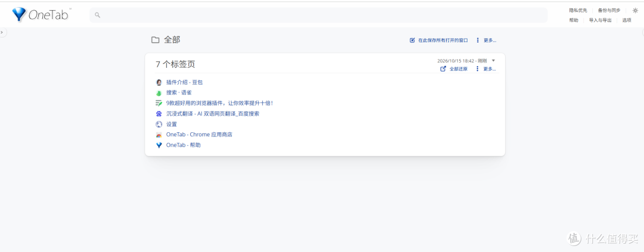Click the OneTab logo
This screenshot has height=252, width=644.
point(41,15)
